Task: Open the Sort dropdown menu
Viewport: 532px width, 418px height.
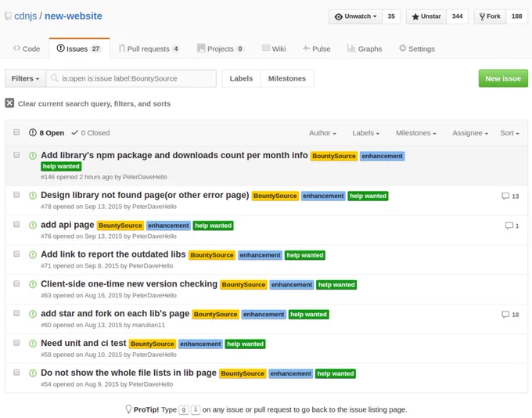Action: (509, 133)
